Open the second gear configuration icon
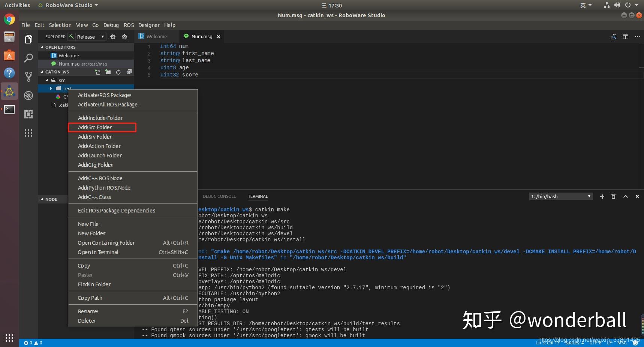Screen dimensions: 644x347 tap(125, 37)
